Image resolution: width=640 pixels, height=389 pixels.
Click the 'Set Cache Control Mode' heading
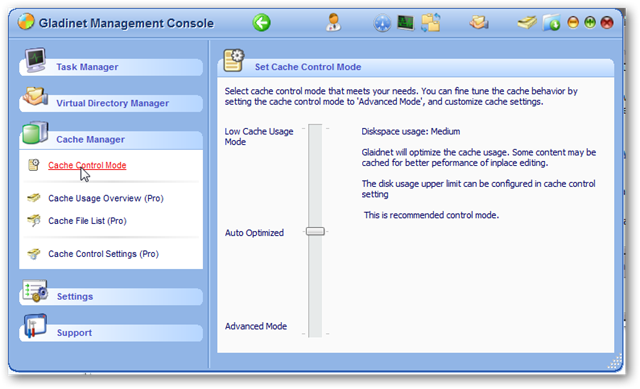pos(308,67)
